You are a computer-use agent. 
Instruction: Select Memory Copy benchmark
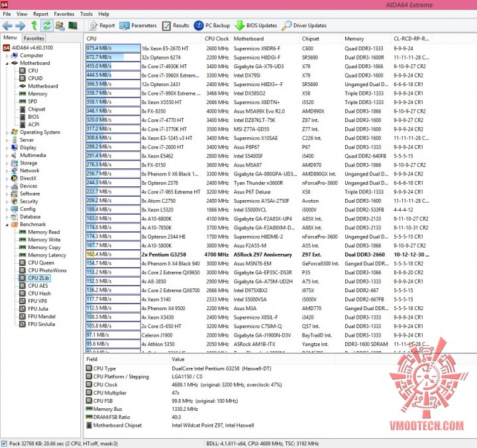(44, 247)
